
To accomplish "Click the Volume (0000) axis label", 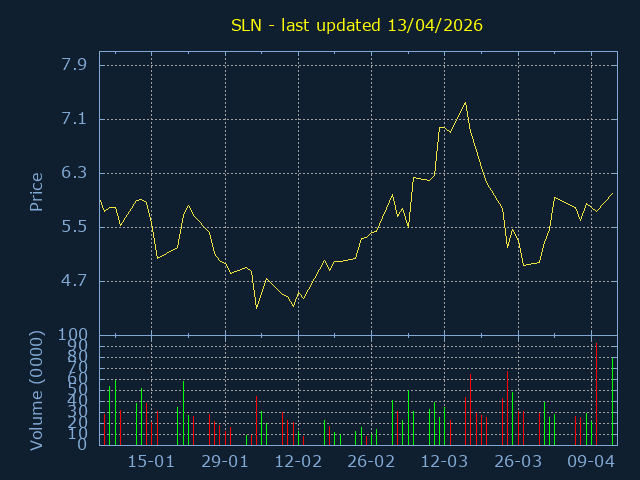I will (36, 389).
